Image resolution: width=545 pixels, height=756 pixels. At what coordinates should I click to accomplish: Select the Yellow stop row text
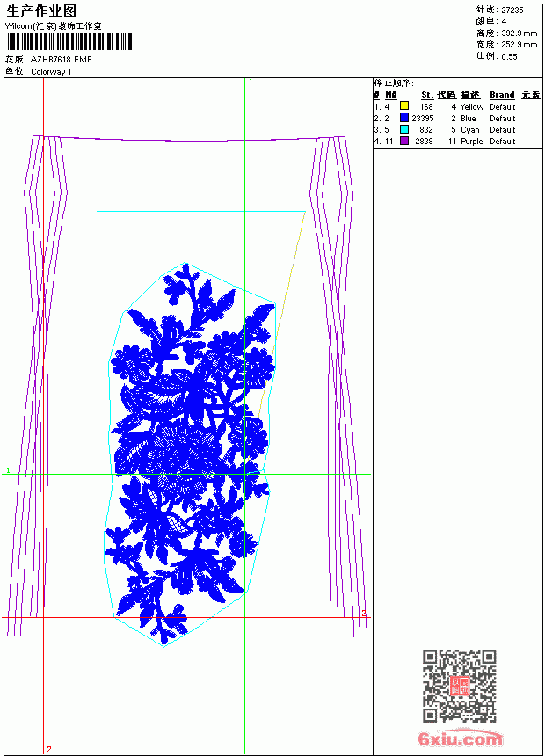pyautogui.click(x=445, y=106)
